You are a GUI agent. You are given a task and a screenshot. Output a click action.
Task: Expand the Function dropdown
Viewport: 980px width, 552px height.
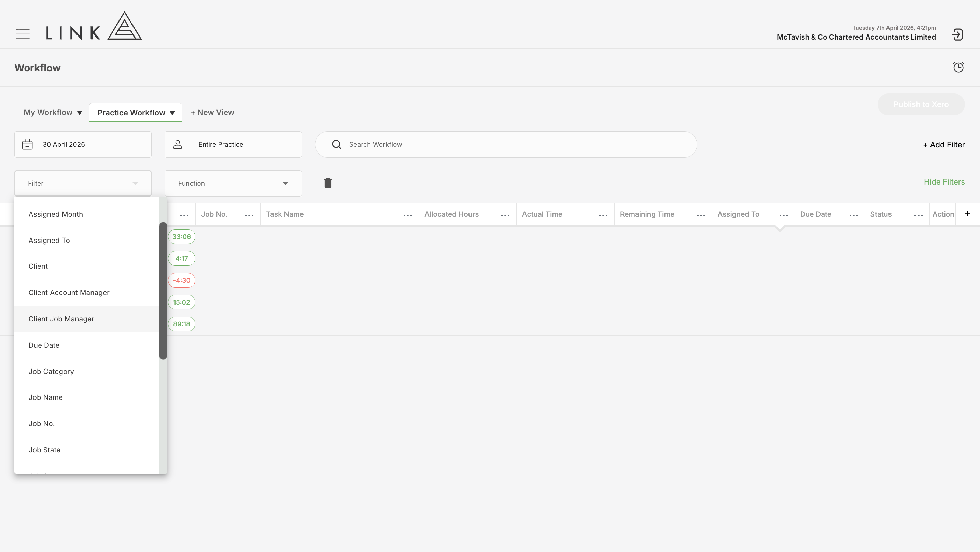pos(233,183)
